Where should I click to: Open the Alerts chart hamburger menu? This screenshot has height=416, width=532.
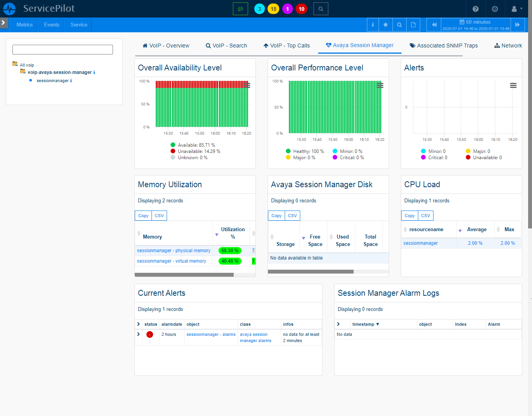[513, 86]
